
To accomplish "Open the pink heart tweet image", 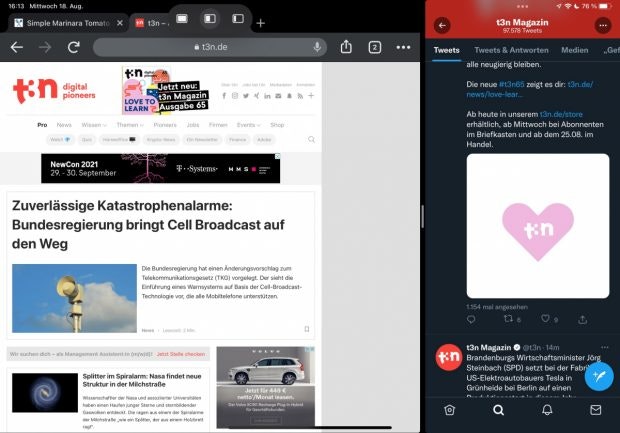I will coord(538,226).
